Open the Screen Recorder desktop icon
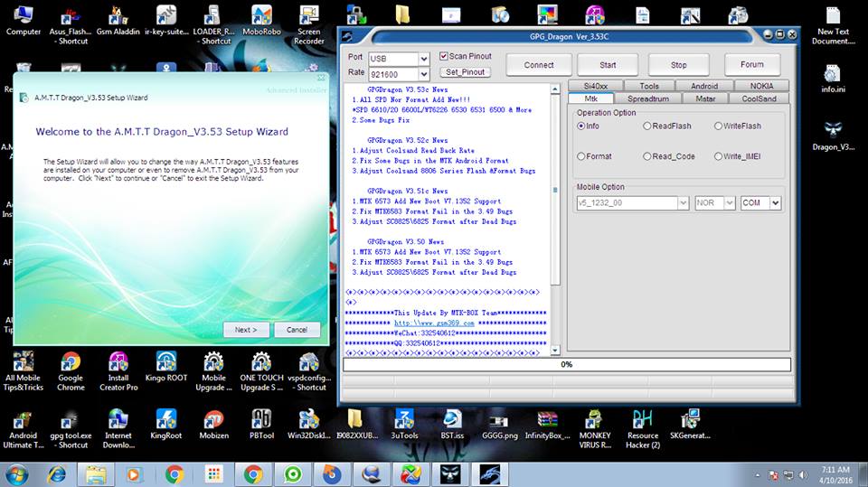The image size is (868, 487). coord(309,25)
